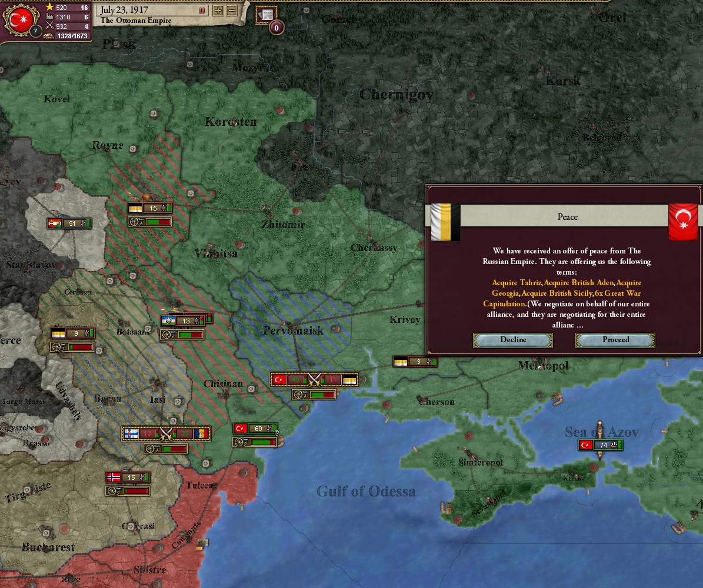Click the Pervomaisk province label
Viewport: 703px width, 588px height.
[x=293, y=330]
